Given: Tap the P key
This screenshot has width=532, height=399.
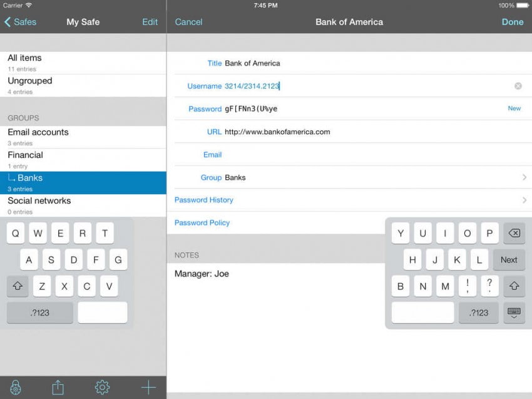Looking at the screenshot, I should [489, 233].
